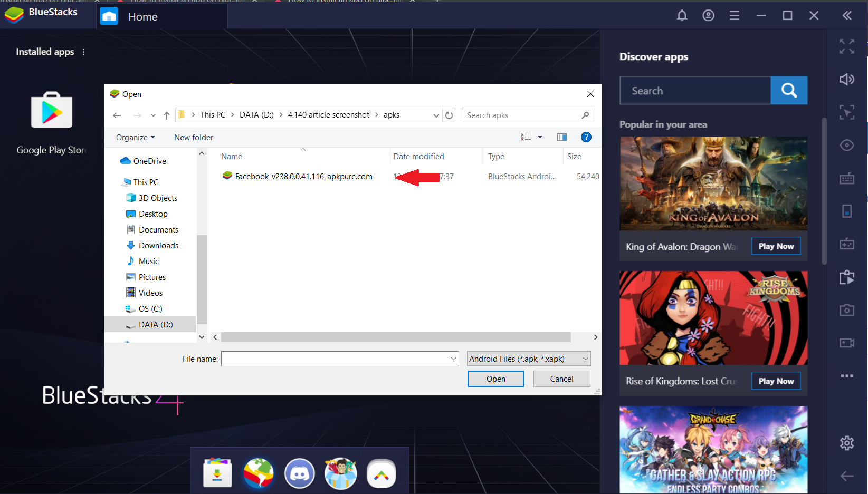The width and height of the screenshot is (868, 494).
Task: Open King of Avalon game thumbnail
Action: (x=713, y=183)
